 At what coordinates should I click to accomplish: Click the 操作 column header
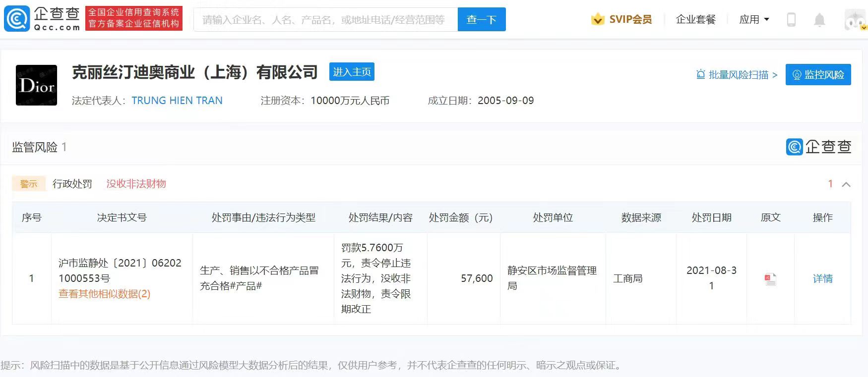822,217
